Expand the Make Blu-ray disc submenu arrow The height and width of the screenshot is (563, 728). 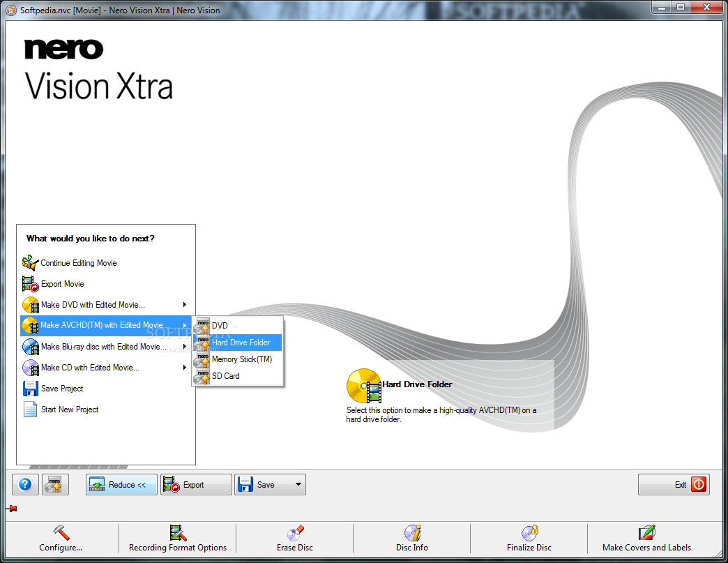(185, 347)
